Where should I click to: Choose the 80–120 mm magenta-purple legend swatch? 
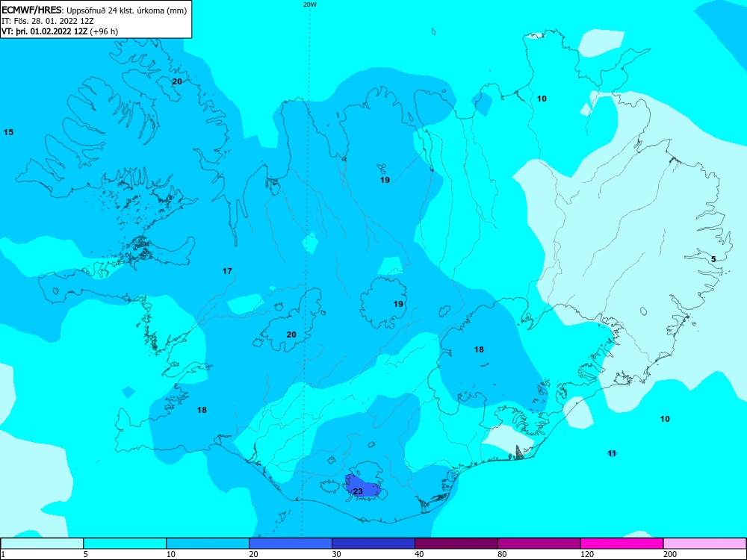coord(539,544)
